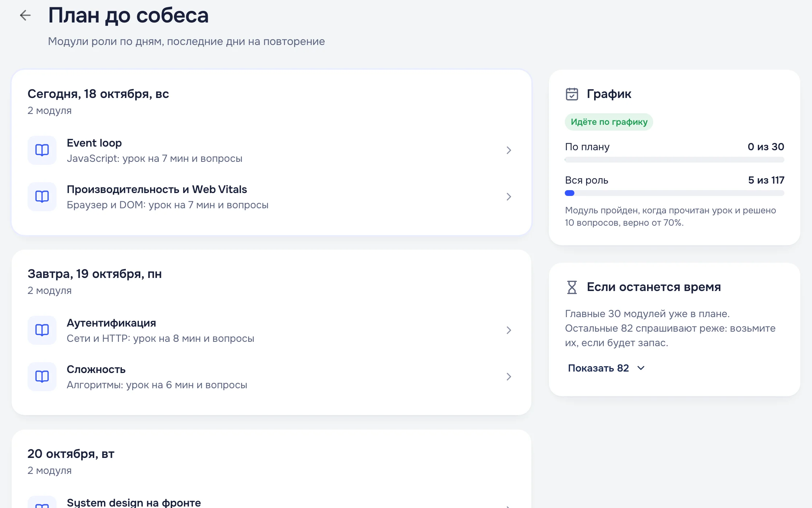812x508 pixels.
Task: Open System design на фронте module
Action: click(x=134, y=503)
